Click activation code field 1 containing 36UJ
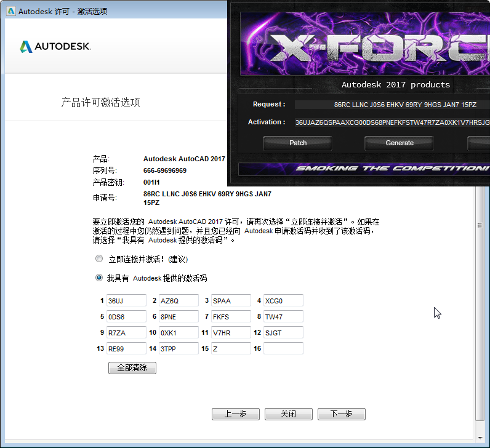490x448 pixels. [126, 300]
